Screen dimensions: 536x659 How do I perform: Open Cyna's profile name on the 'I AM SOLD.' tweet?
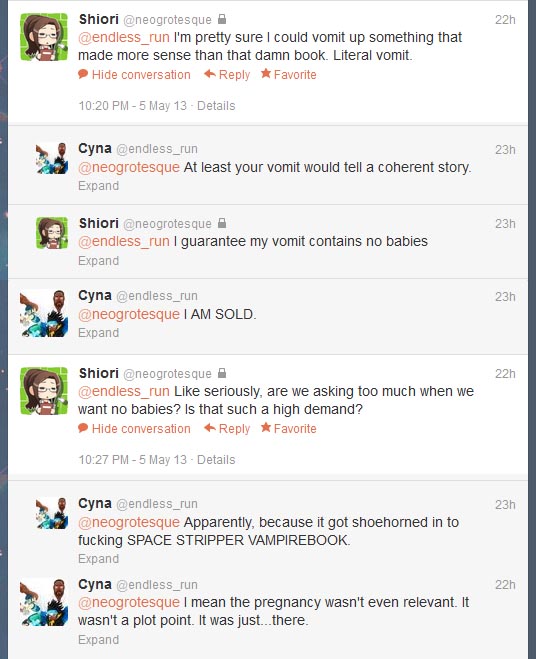pyautogui.click(x=95, y=295)
